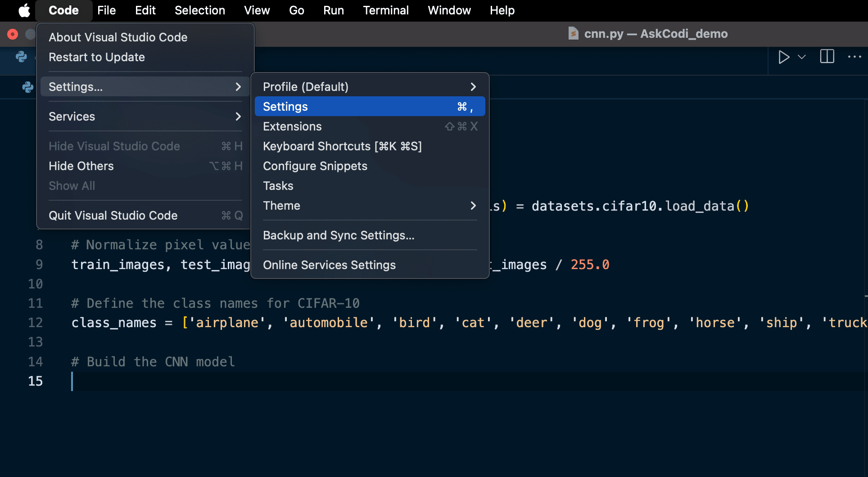Screen dimensions: 868x477
Task: Open the Terminal menu
Action: tap(386, 10)
